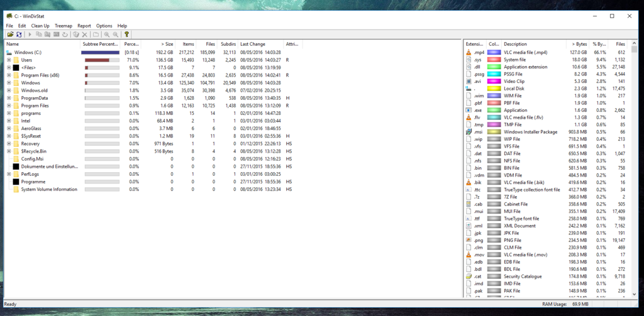Sort by the > Bytes column header
The width and height of the screenshot is (644, 316).
click(577, 44)
